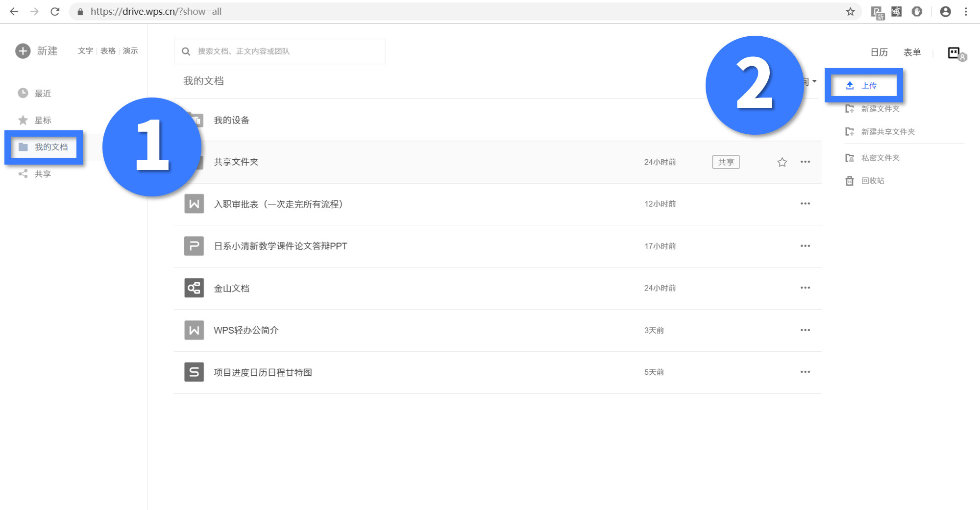The image size is (980, 510).
Task: Bookmark this page with the browser star
Action: pos(849,11)
